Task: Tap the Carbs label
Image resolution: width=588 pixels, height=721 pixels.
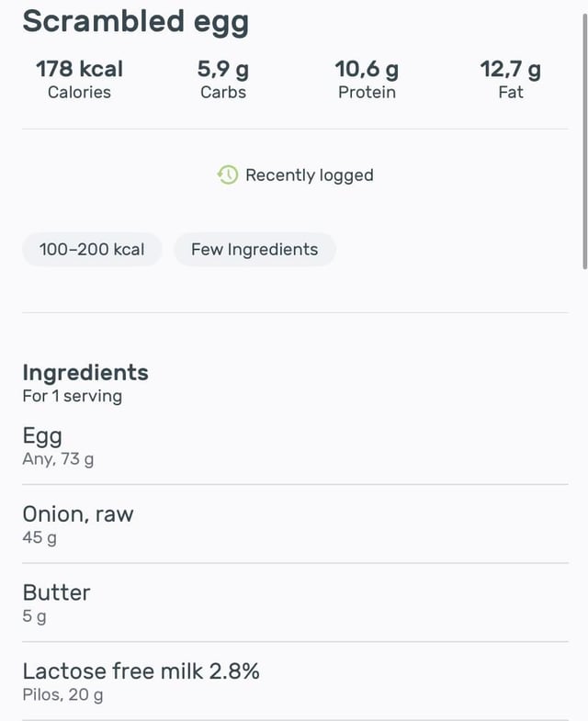Action: [223, 92]
